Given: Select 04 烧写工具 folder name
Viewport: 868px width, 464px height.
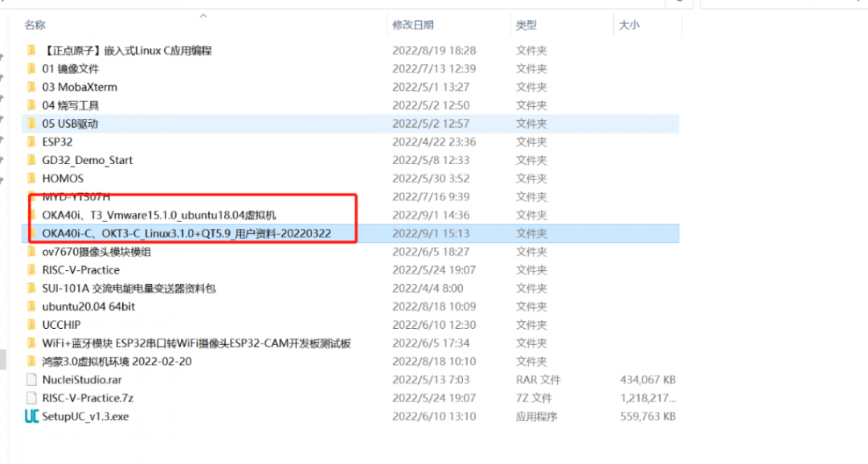Looking at the screenshot, I should (x=70, y=105).
